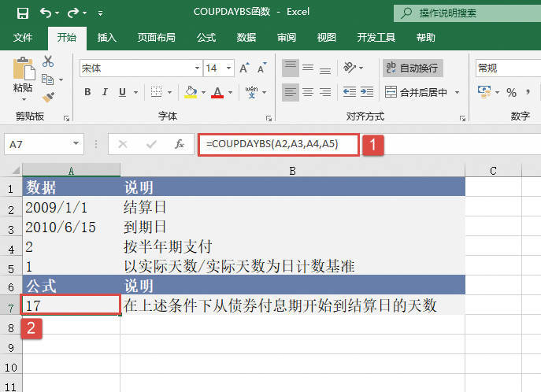Toggle Bold formatting
Screen dimensions: 541x392
click(87, 92)
